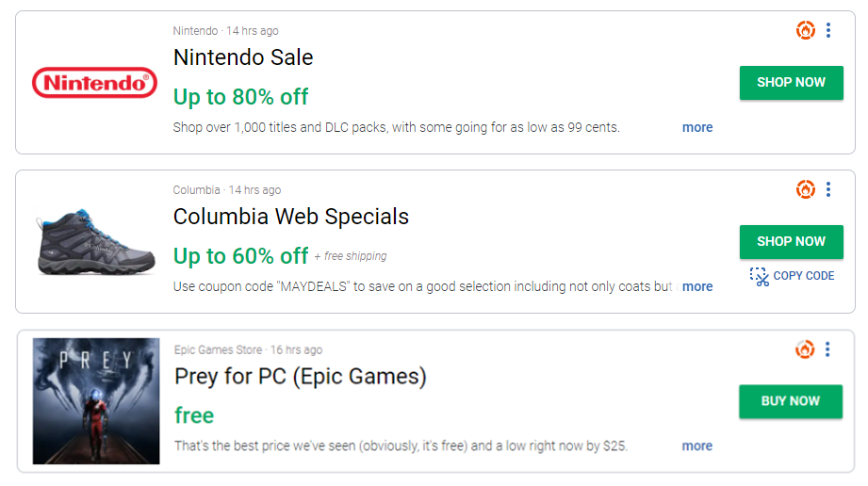
Task: Open the Columbia Web Specials title link
Action: coord(291,217)
